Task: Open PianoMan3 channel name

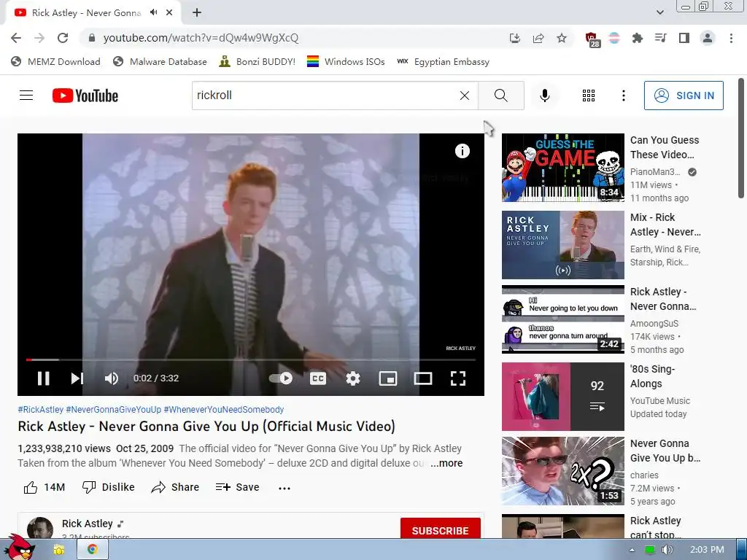Action: coord(655,172)
